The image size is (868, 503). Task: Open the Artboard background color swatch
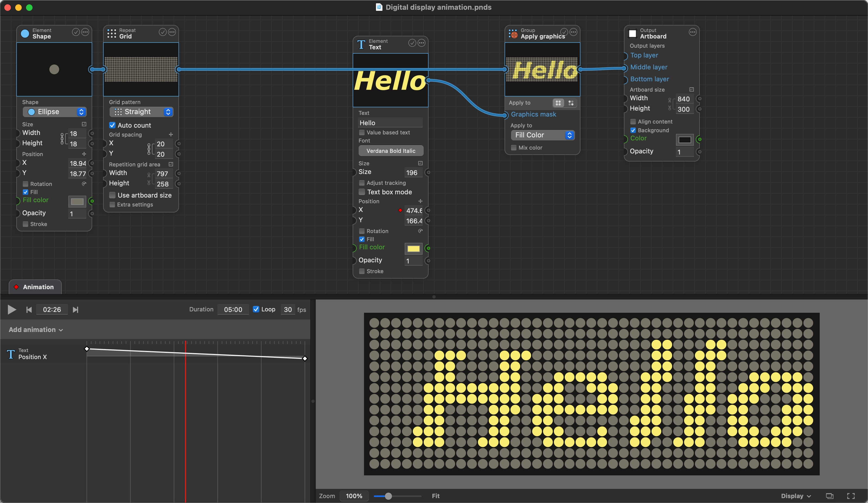[684, 140]
